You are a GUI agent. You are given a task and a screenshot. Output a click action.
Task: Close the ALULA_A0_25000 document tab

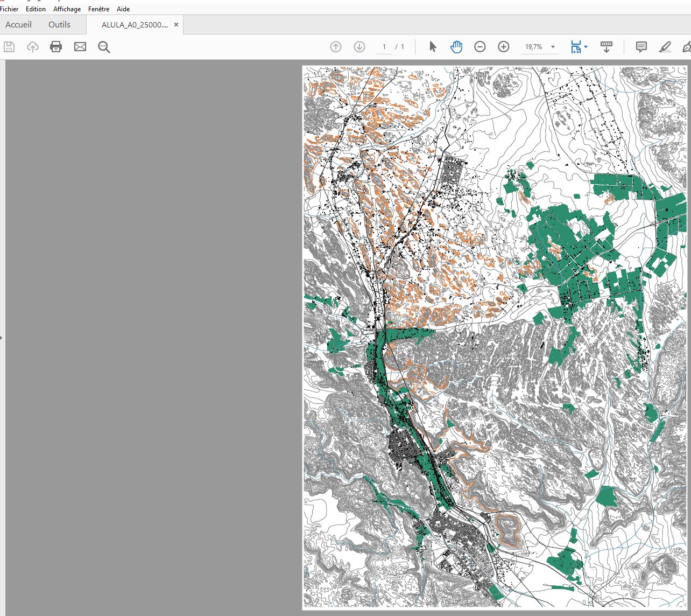click(176, 25)
